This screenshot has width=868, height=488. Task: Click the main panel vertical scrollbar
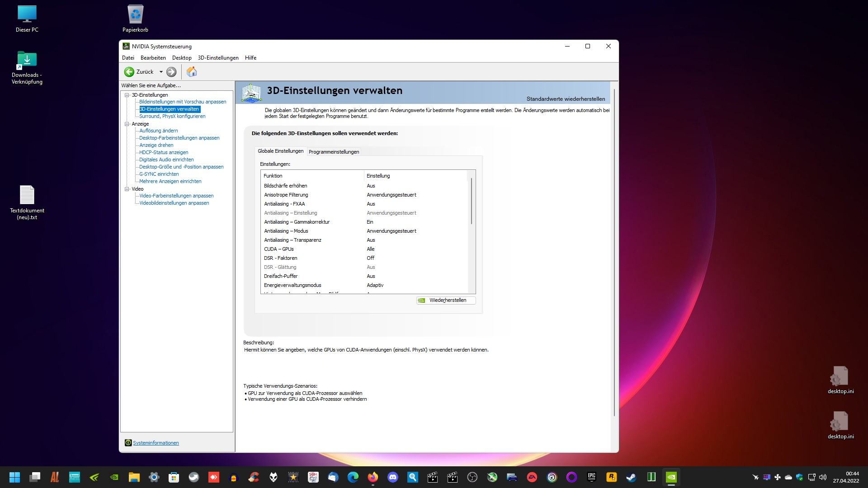coord(614,253)
